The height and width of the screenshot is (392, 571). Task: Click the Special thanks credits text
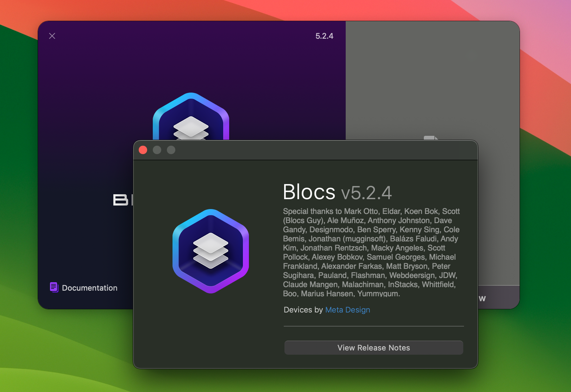tap(371, 252)
